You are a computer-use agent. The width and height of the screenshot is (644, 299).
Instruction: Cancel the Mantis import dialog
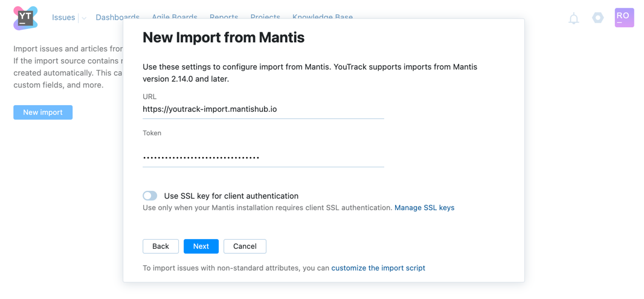245,246
